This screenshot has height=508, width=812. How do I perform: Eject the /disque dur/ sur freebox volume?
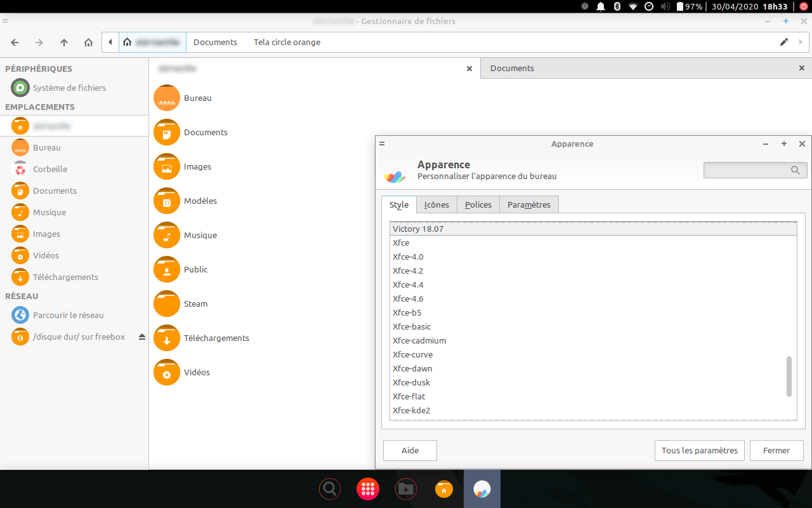pos(142,337)
